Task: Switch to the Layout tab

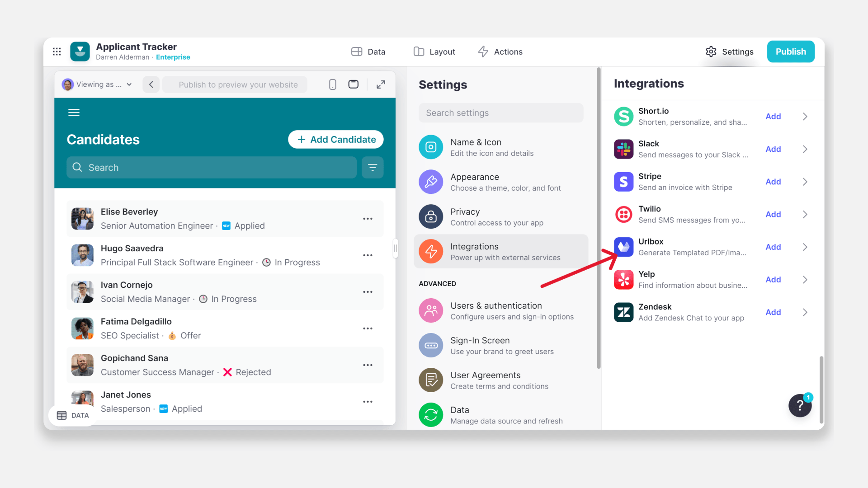Action: (x=434, y=52)
